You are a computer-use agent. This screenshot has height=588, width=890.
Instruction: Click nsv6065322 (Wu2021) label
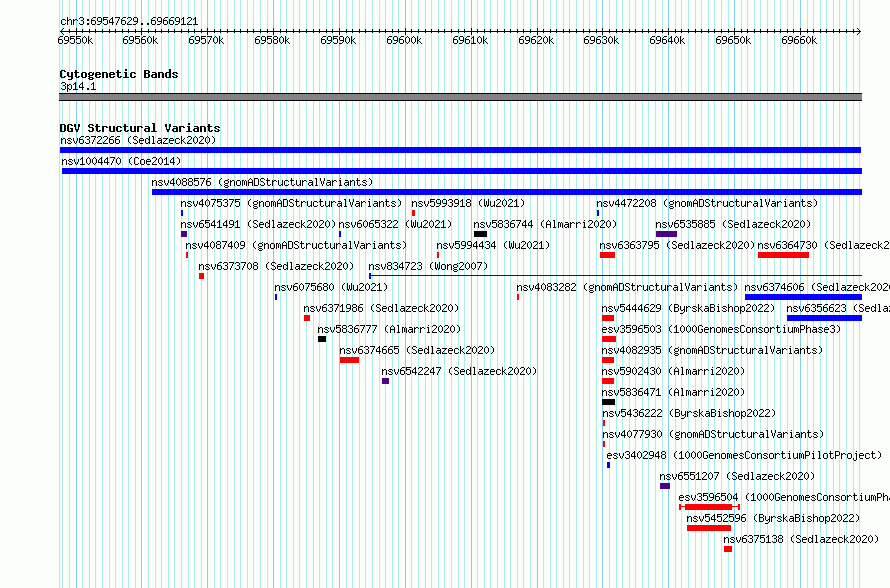pos(396,224)
